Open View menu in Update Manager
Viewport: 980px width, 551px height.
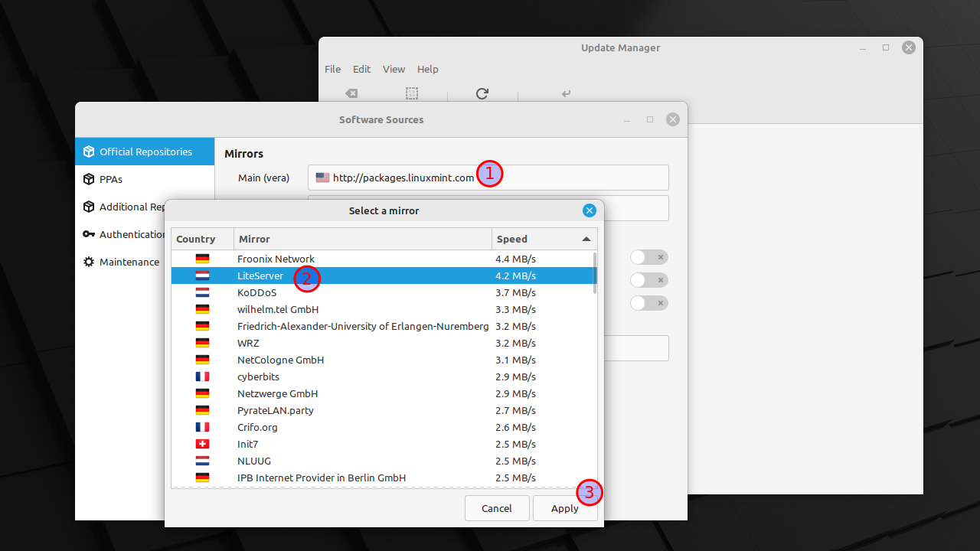(394, 69)
